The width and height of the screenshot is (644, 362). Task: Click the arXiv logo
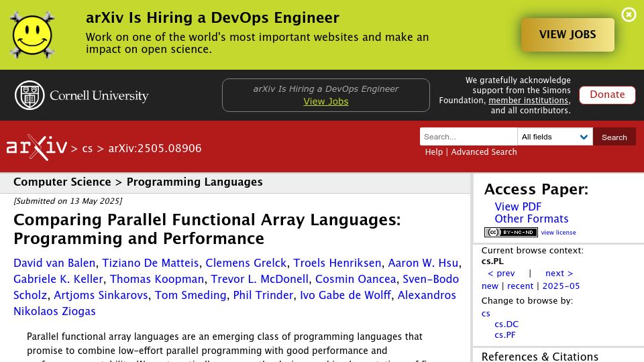pos(36,147)
